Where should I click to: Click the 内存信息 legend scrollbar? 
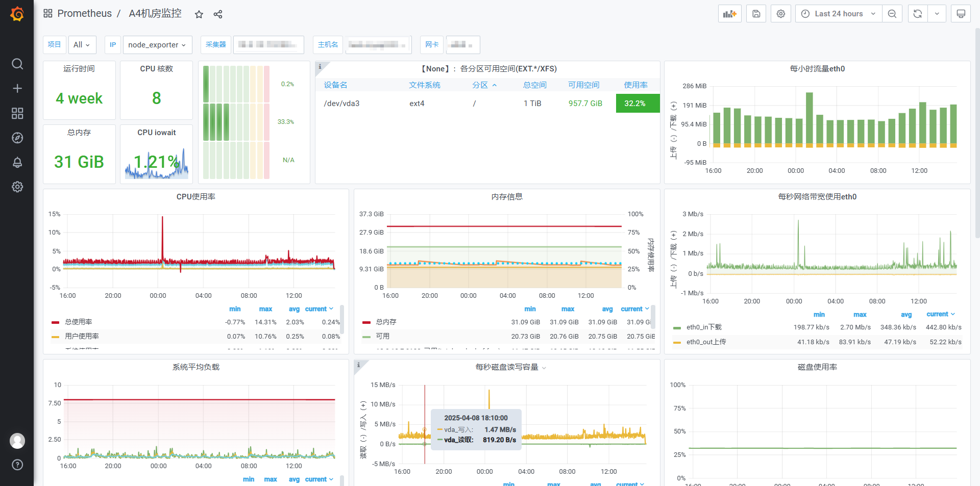pyautogui.click(x=653, y=316)
